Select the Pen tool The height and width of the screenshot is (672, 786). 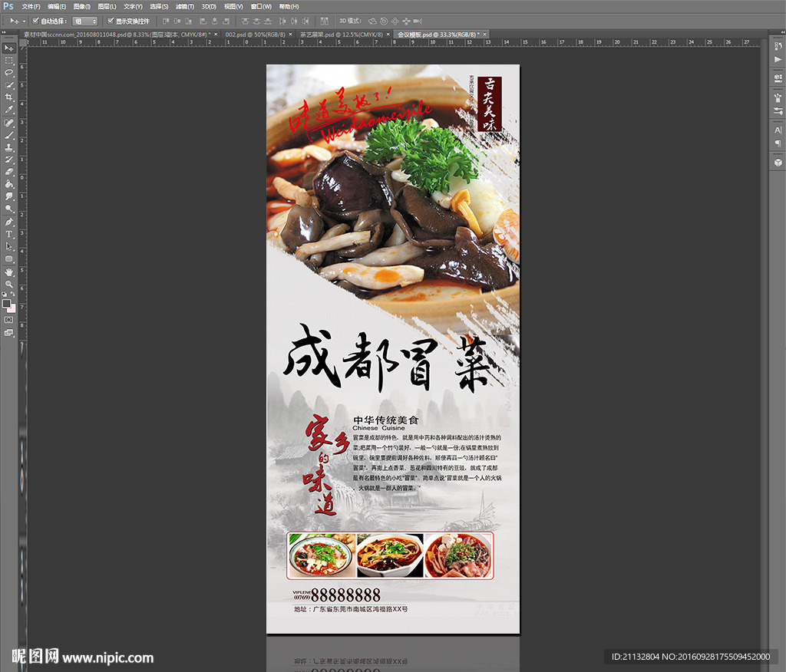pyautogui.click(x=9, y=222)
